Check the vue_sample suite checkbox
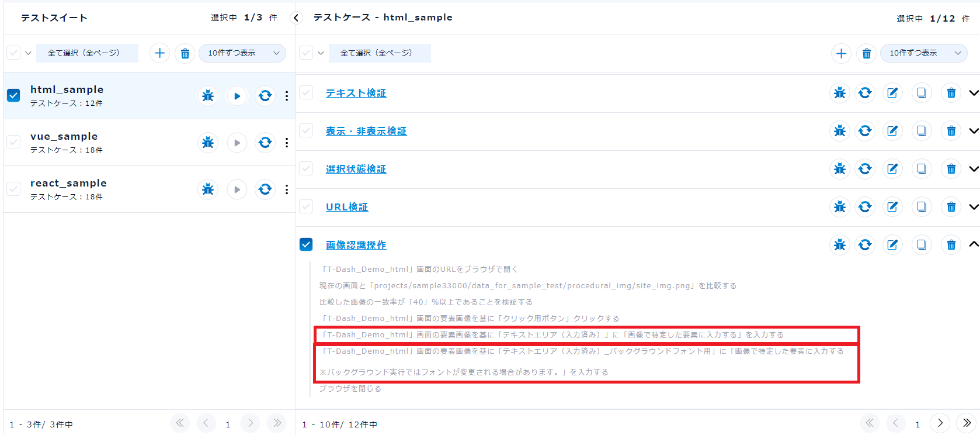The image size is (980, 435). point(13,142)
